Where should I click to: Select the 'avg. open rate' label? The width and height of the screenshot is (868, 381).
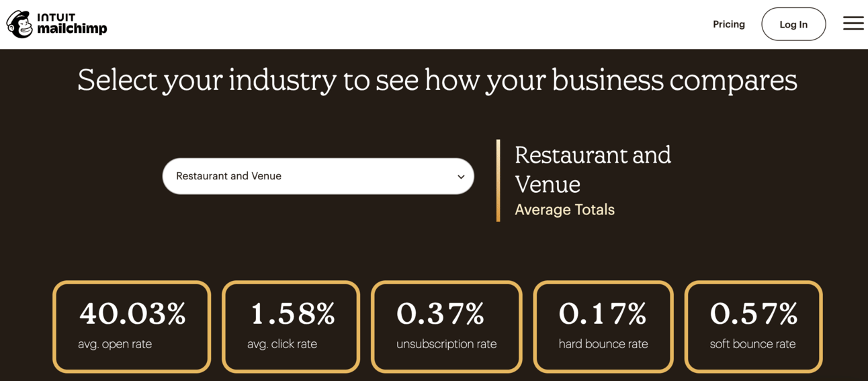pyautogui.click(x=115, y=344)
